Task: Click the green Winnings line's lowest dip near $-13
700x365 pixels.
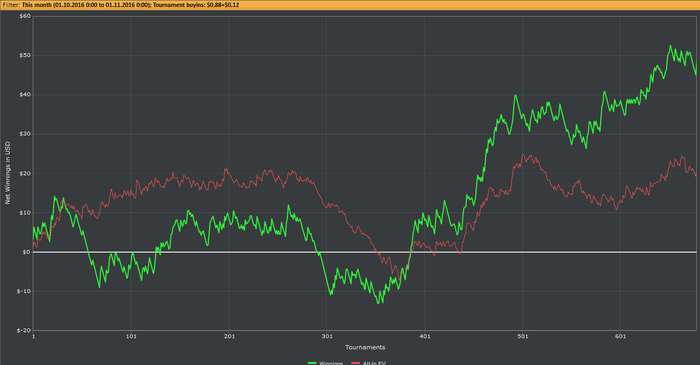Action: click(379, 303)
